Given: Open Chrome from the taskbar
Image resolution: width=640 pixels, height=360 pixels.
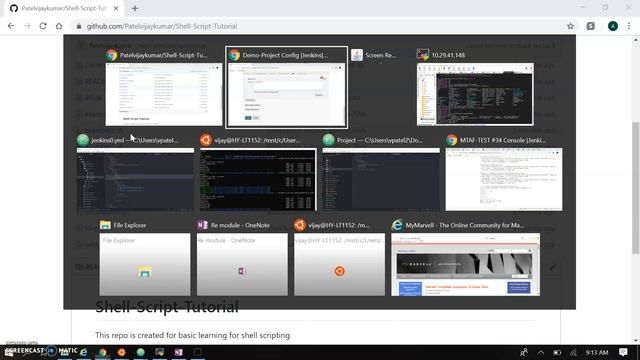Looking at the screenshot, I should click(x=102, y=352).
